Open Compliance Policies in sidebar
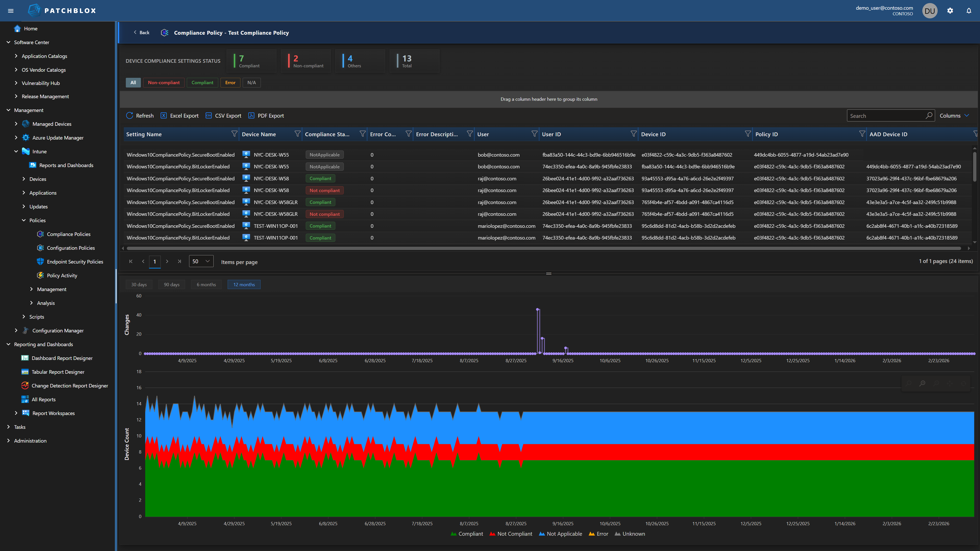Image resolution: width=980 pixels, height=551 pixels. point(68,234)
